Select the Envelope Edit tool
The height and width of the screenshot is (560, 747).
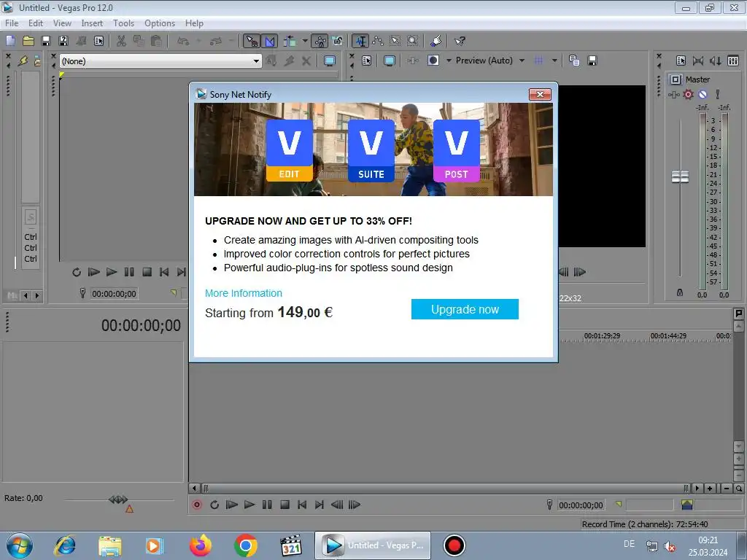[378, 41]
